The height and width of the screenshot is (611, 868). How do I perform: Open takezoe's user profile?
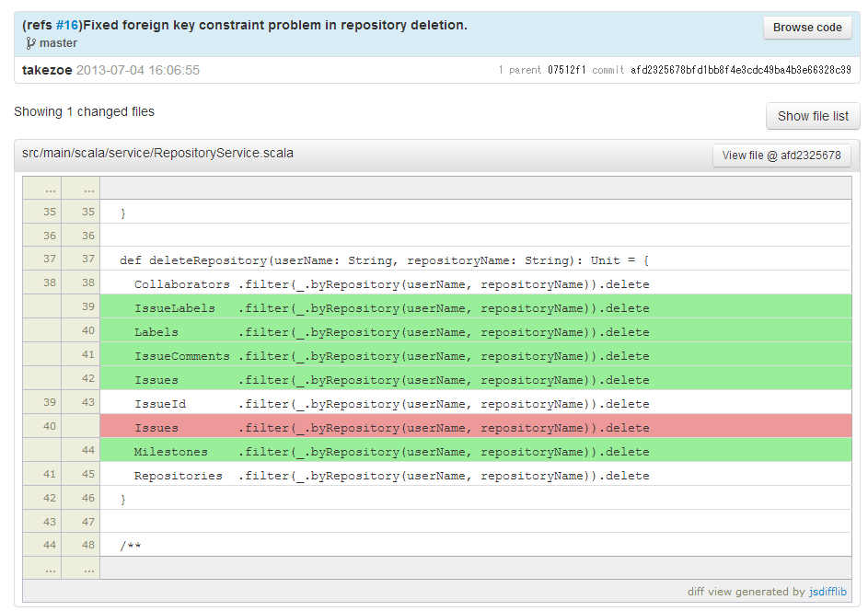[x=47, y=69]
